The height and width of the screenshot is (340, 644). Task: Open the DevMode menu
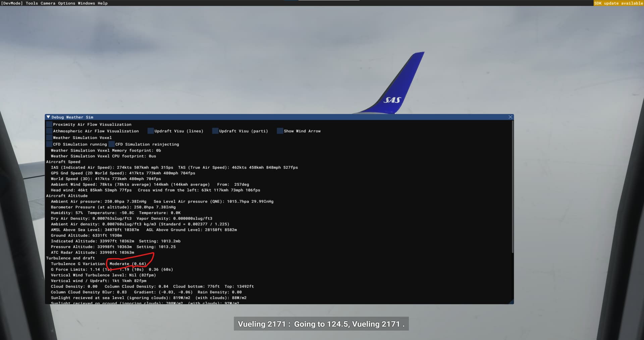click(12, 3)
